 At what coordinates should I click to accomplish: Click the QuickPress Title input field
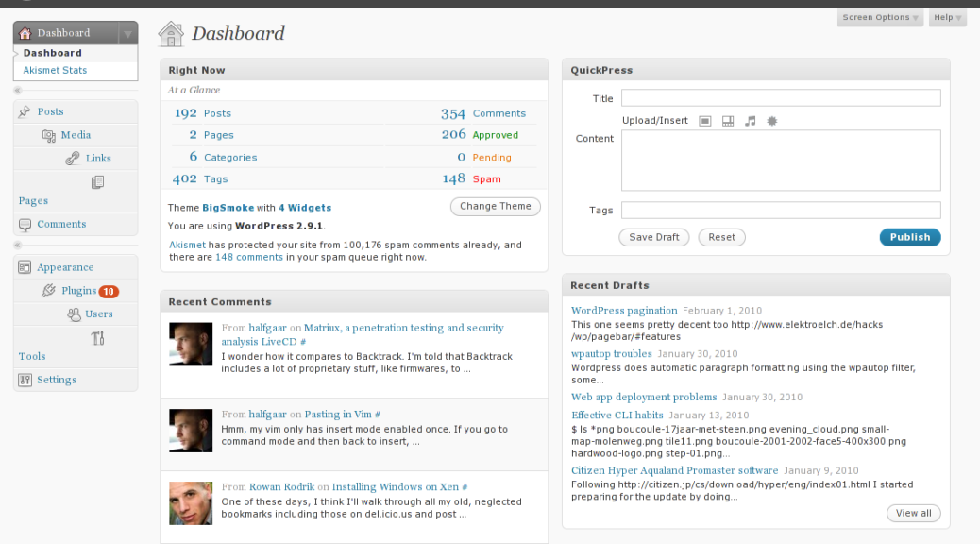781,97
